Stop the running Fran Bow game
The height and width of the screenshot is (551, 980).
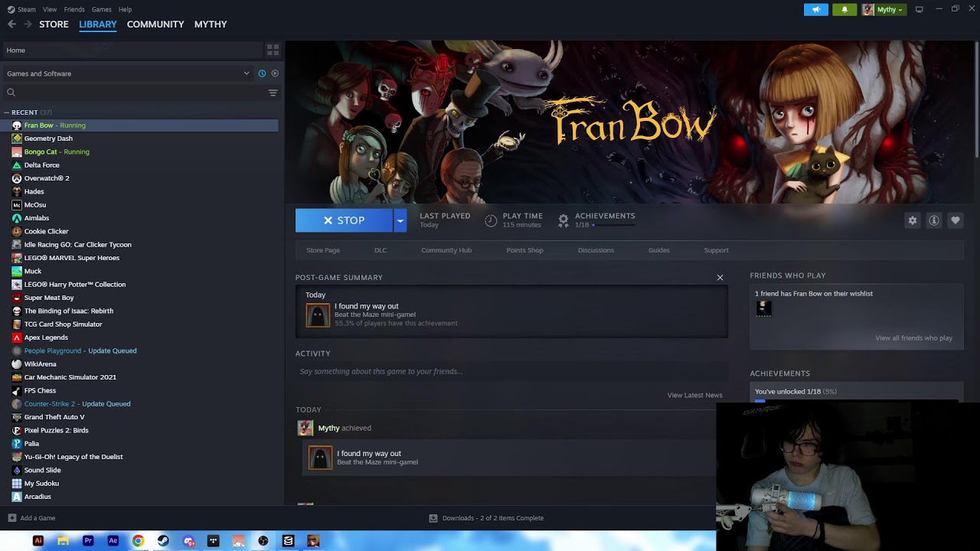[x=344, y=220]
